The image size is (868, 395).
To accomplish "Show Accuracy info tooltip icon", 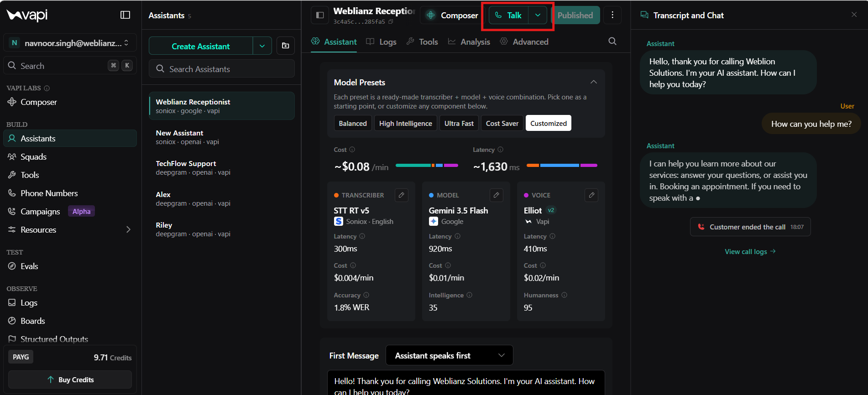I will pos(366,295).
